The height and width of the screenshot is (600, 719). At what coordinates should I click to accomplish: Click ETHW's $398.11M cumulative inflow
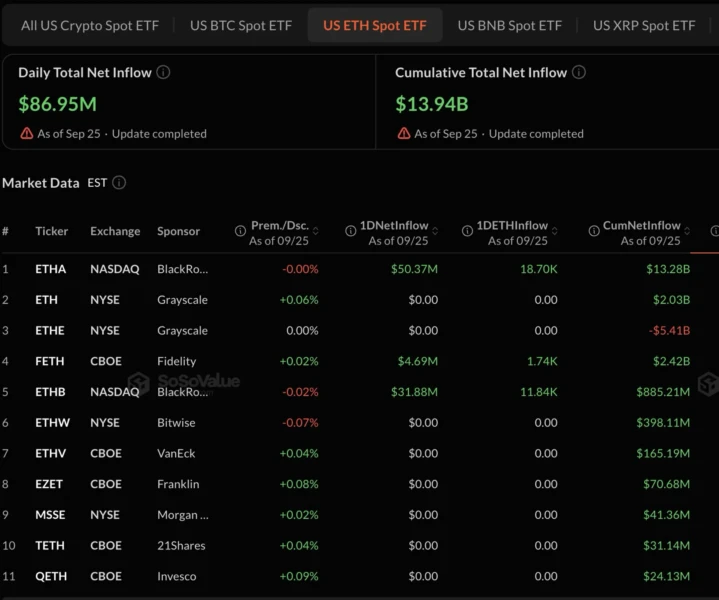pos(663,422)
